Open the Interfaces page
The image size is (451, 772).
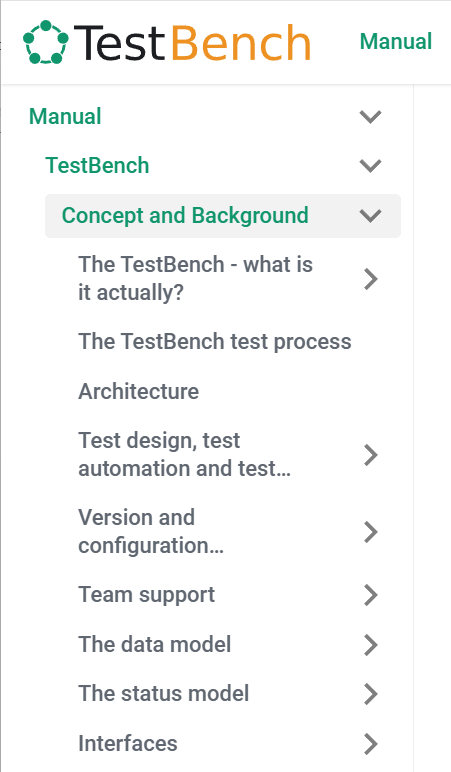click(128, 743)
